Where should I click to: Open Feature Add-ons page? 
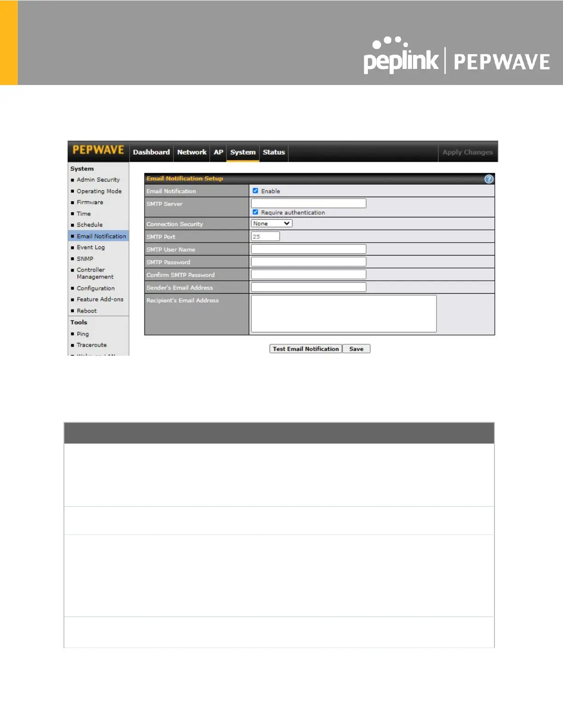(100, 299)
